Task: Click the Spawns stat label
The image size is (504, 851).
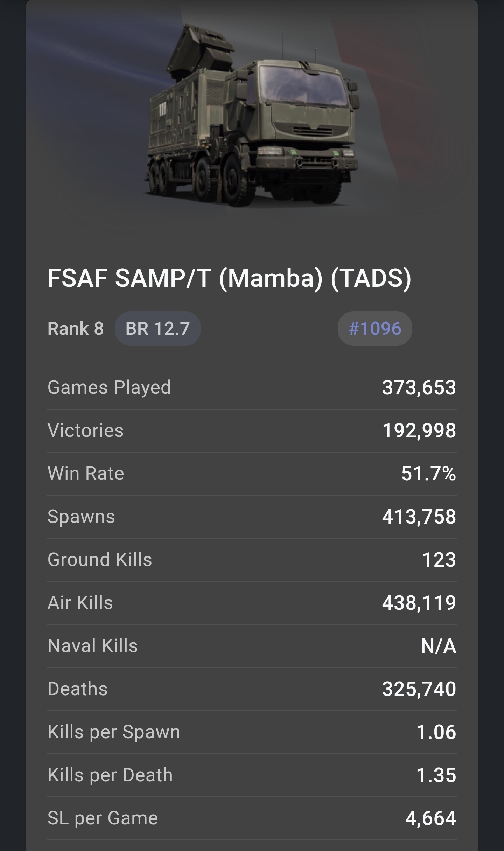Action: 81,517
